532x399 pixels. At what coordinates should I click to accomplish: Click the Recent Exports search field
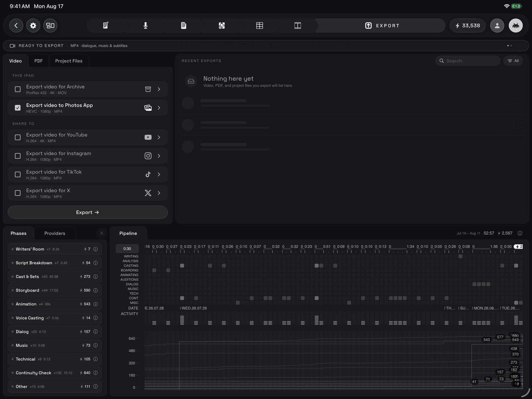point(468,61)
